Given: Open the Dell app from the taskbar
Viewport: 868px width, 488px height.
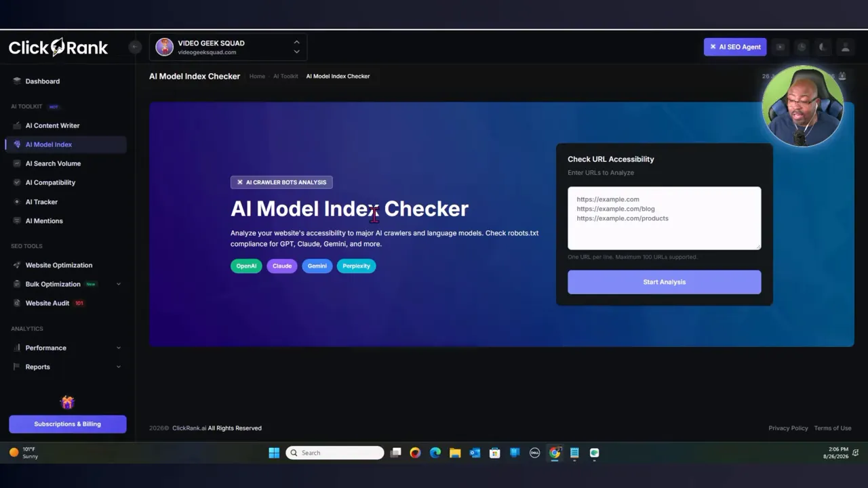Looking at the screenshot, I should tap(534, 453).
